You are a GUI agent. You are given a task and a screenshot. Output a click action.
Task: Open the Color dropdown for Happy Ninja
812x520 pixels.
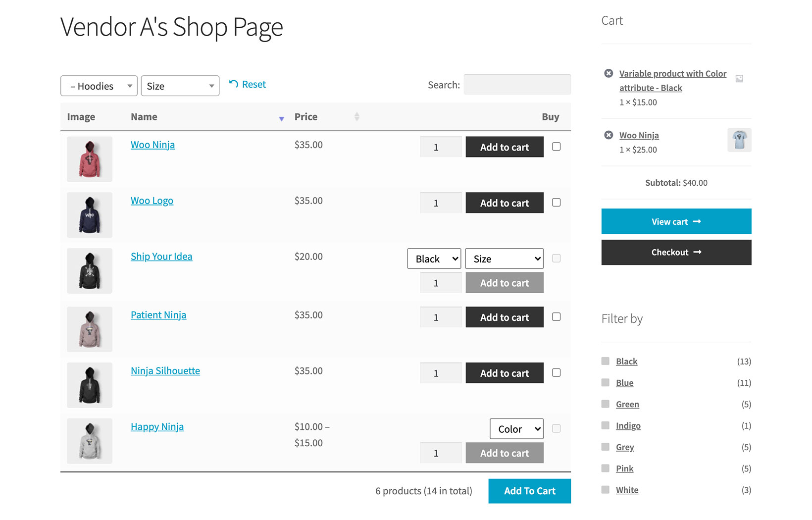tap(516, 428)
